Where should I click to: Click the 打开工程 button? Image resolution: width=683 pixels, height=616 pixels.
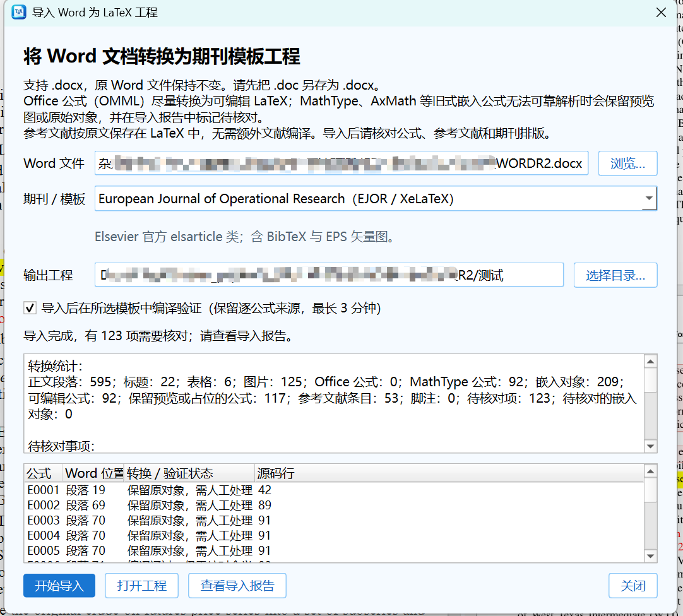point(141,586)
